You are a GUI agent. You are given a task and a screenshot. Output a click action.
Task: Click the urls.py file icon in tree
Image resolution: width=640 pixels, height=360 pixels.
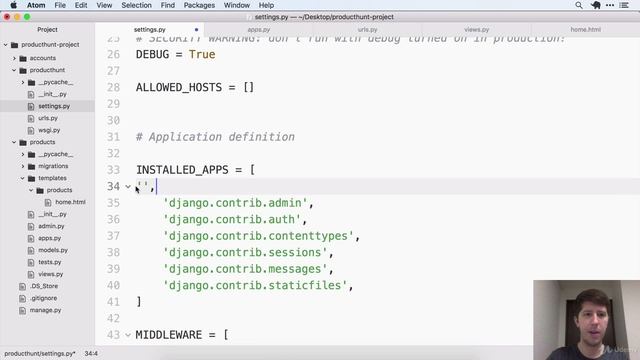pyautogui.click(x=31, y=118)
